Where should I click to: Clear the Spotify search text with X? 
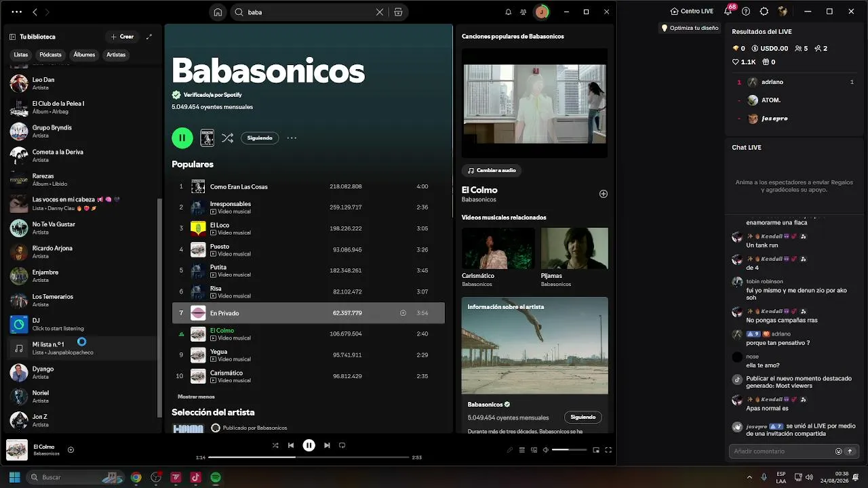[x=380, y=12]
